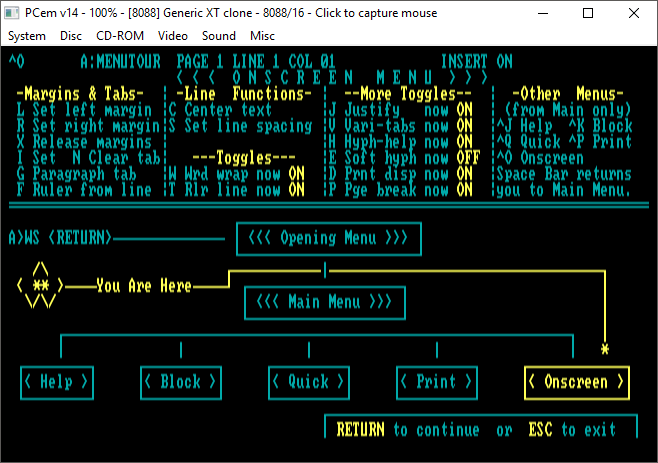Select the Block box in diagram
Screen dimensions: 658x463
point(181,382)
